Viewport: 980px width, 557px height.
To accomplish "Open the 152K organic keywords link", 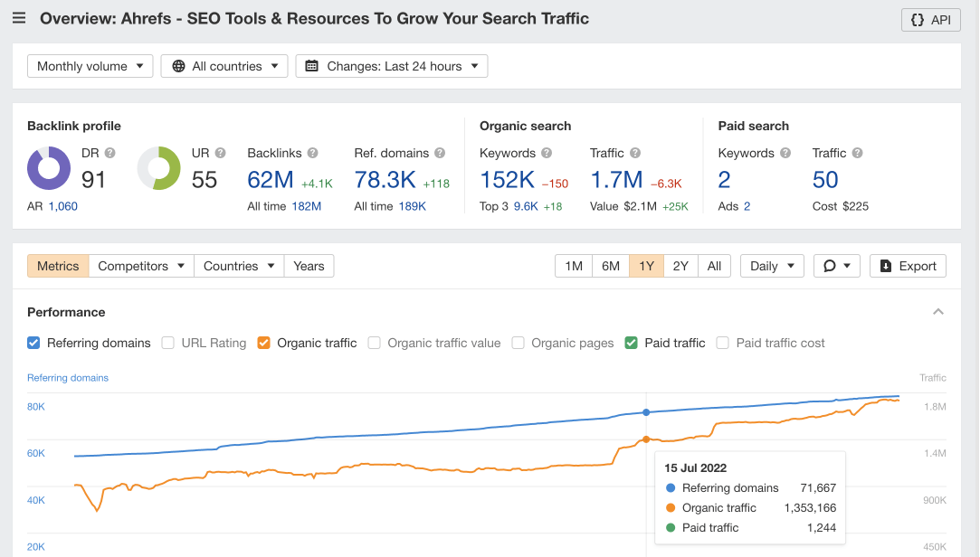I will coord(507,180).
